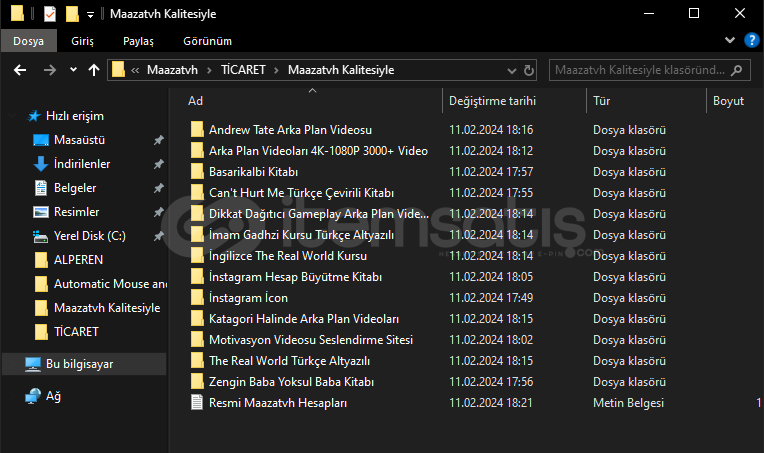This screenshot has width=764, height=453.
Task: Open the help question mark icon
Action: (752, 40)
